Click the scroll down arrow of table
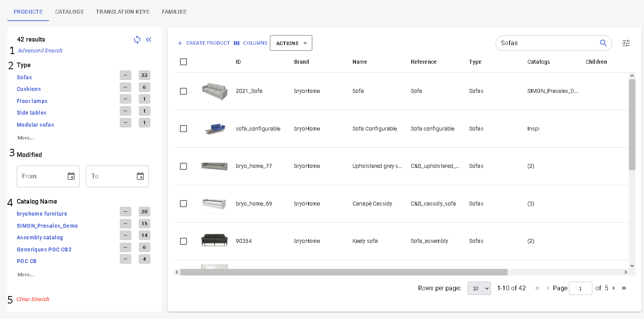Viewport: 644px width, 319px height. 632,266
